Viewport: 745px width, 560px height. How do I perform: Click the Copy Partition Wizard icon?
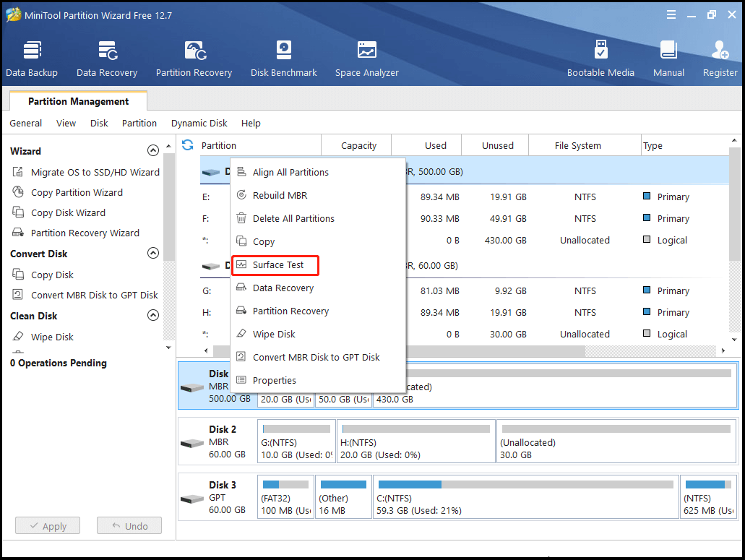tap(18, 192)
